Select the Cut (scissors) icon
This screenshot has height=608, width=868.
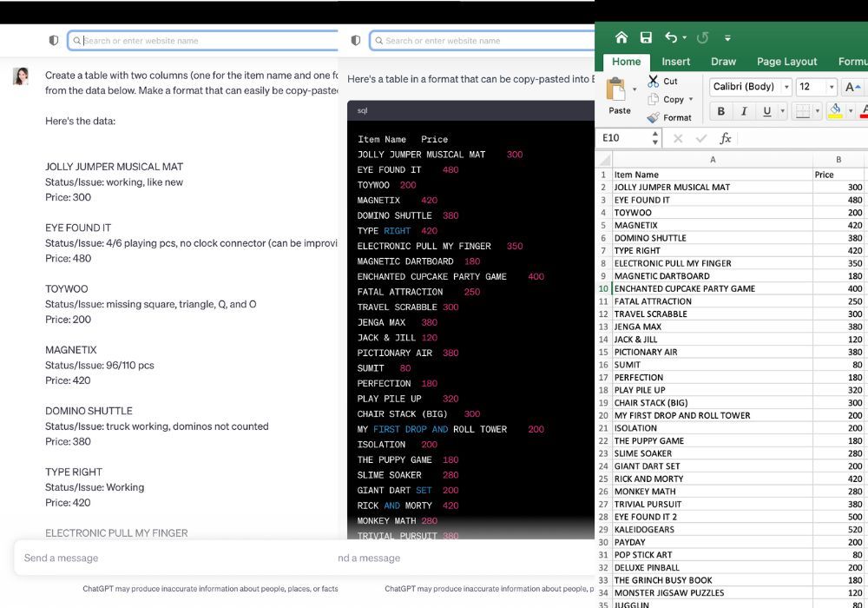[652, 80]
